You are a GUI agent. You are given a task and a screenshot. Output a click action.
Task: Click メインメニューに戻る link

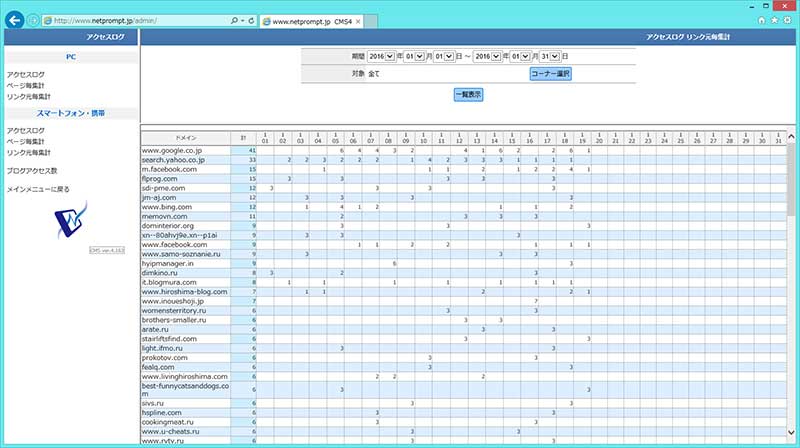pyautogui.click(x=38, y=189)
